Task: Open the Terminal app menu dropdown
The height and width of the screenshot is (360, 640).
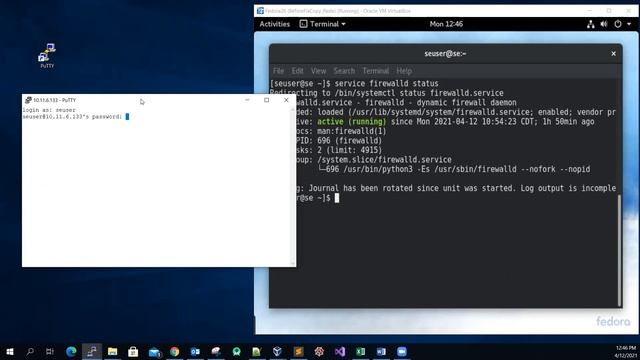Action: 322,24
